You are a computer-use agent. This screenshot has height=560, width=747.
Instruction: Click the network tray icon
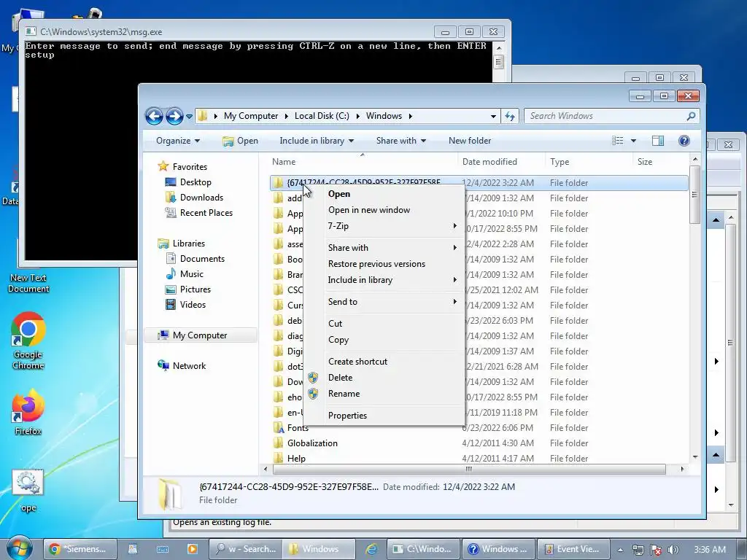coord(638,550)
